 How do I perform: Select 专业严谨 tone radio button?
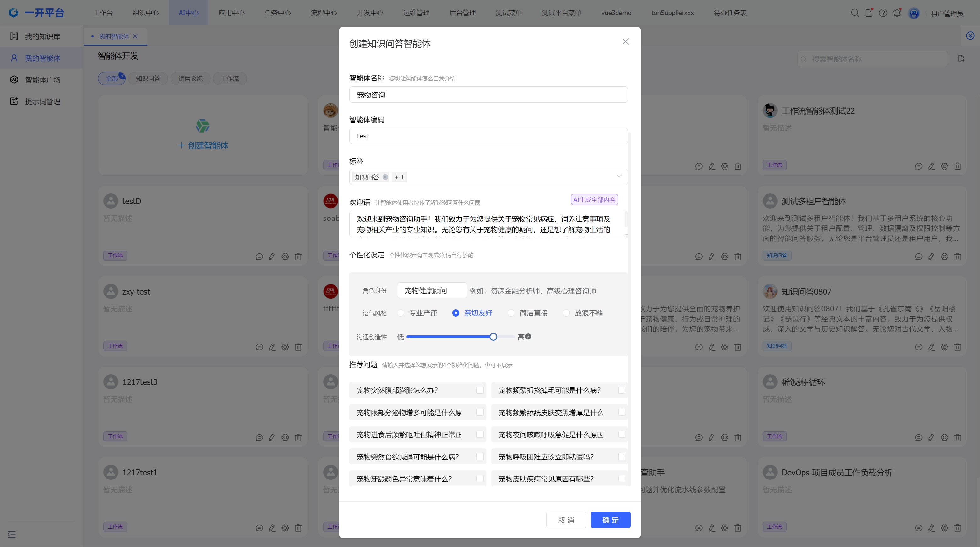pos(400,313)
